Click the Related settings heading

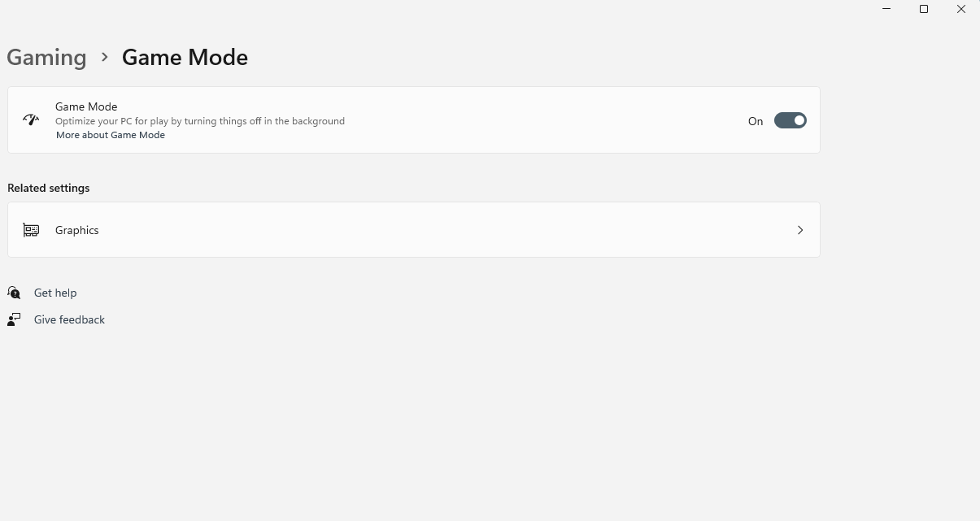tap(49, 188)
